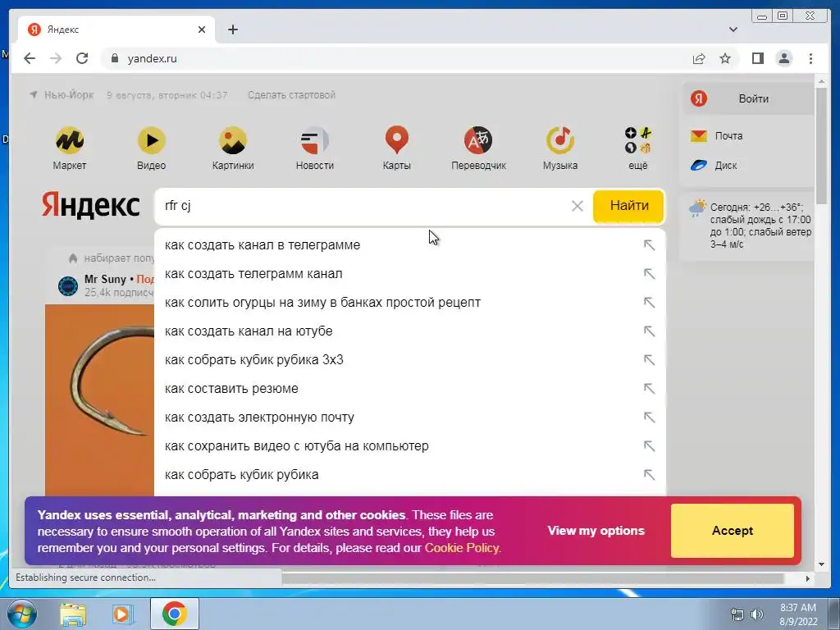Click the vertical scrollbar down arrow
Image resolution: width=840 pixels, height=630 pixels.
[821, 564]
